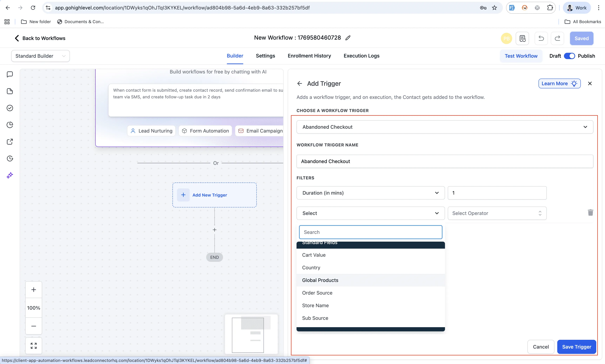Click the tasks check-circle sidebar icon
The height and width of the screenshot is (364, 605).
[x=10, y=108]
